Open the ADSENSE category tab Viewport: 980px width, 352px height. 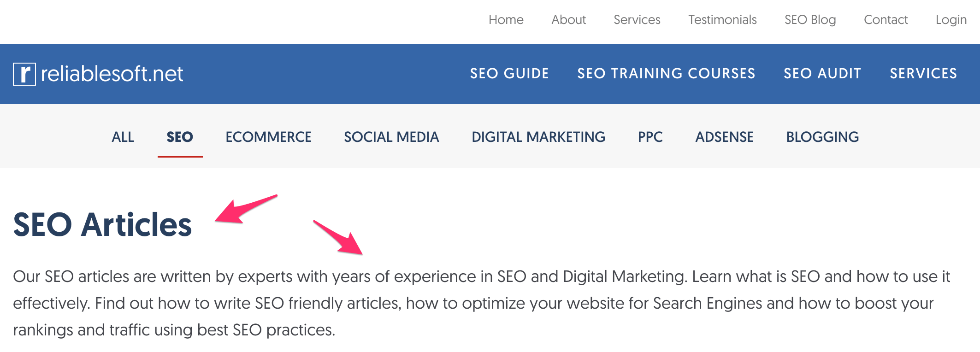724,137
